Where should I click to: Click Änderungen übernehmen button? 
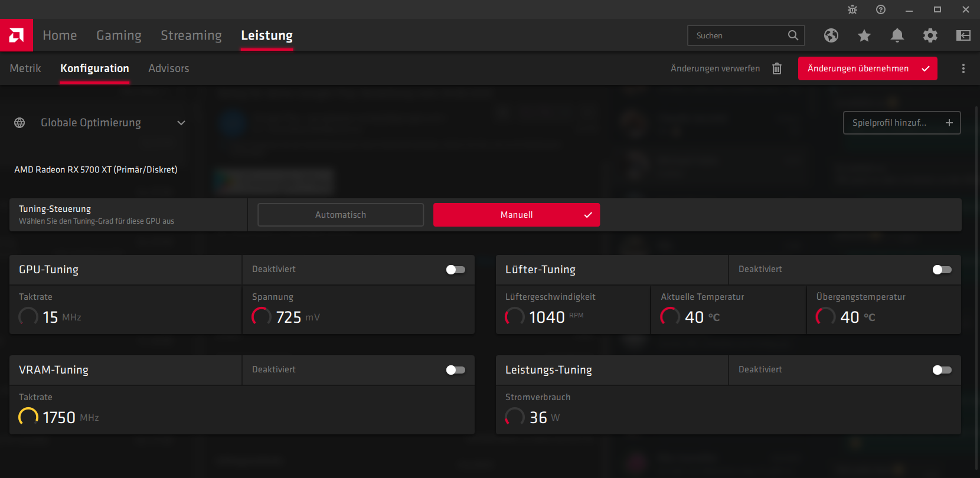click(x=868, y=68)
